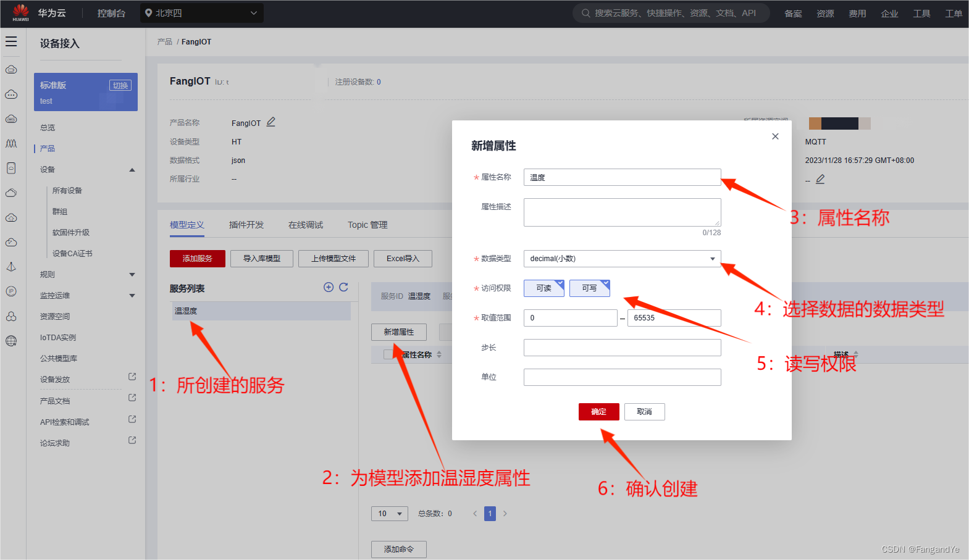This screenshot has height=560, width=969.
Task: Click 产品 breadcrumb link
Action: [x=165, y=42]
